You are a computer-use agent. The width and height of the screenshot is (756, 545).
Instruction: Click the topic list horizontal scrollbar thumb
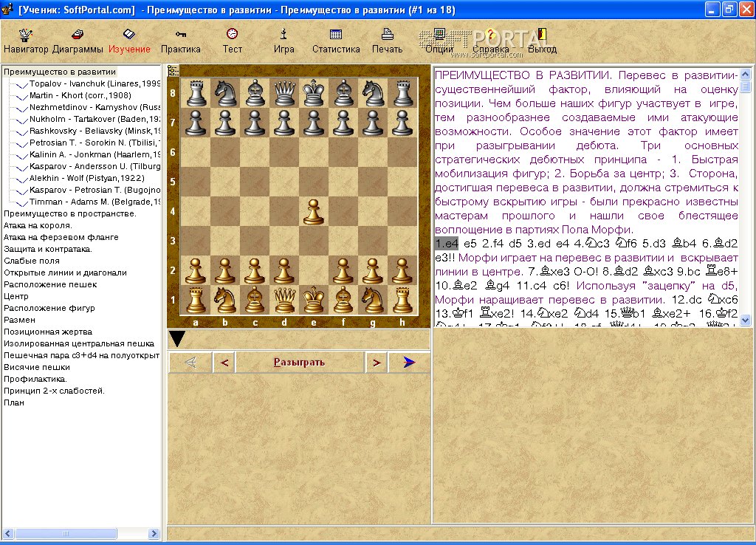[x=66, y=533]
